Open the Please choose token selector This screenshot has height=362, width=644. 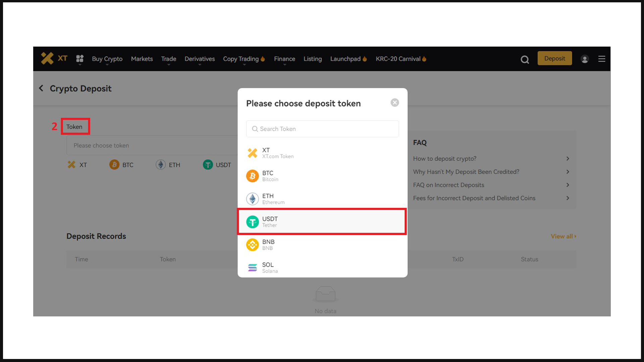tap(152, 145)
